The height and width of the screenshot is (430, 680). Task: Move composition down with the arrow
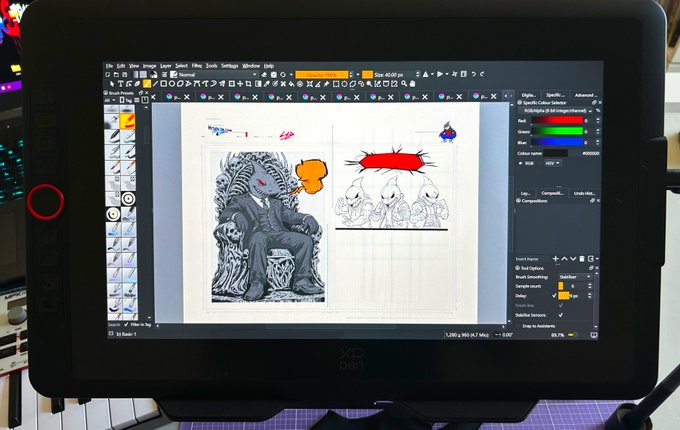point(573,259)
